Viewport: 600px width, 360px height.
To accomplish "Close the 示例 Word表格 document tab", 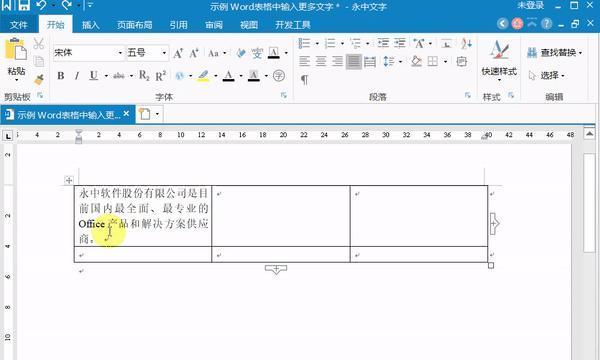I will (126, 114).
